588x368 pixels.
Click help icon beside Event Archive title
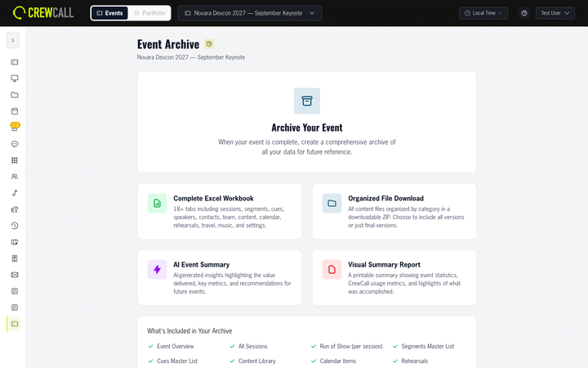coord(209,44)
